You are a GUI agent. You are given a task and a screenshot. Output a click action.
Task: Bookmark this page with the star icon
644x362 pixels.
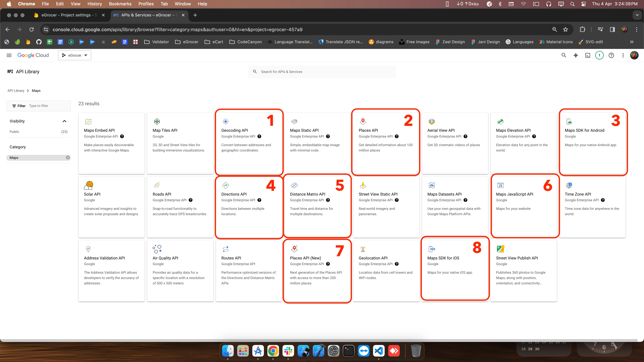click(566, 29)
